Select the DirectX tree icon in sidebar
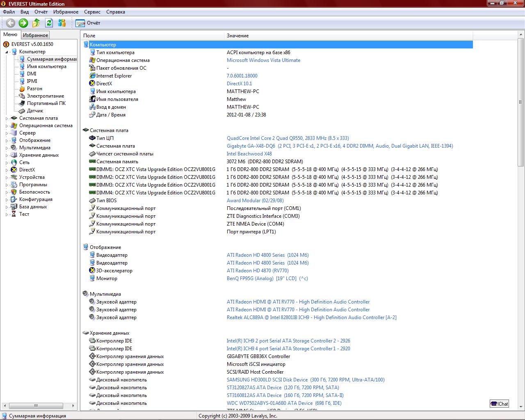Image resolution: width=525 pixels, height=420 pixels. pos(14,170)
